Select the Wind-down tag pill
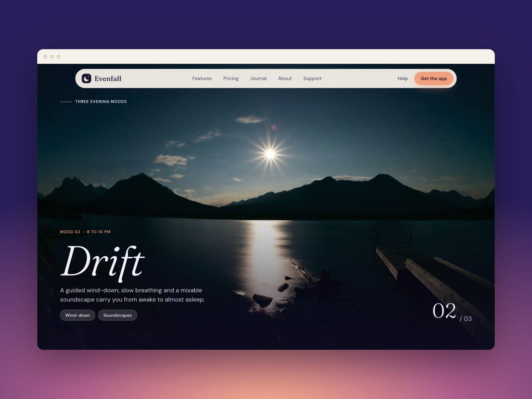532x399 pixels. [x=77, y=315]
